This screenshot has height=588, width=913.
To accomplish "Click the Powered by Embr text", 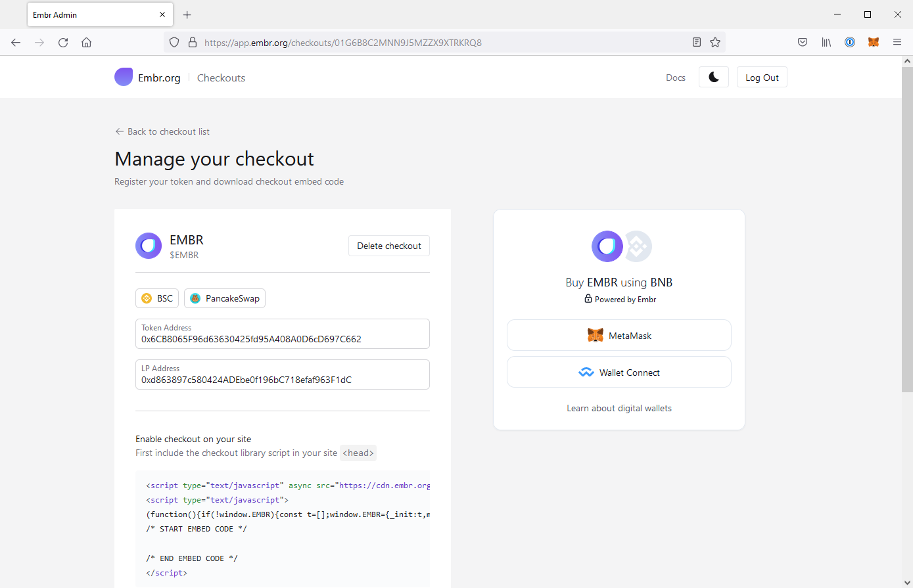I will tap(625, 299).
